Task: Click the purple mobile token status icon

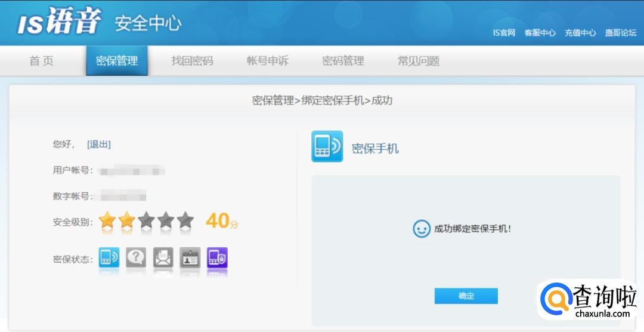Action: 217,257
